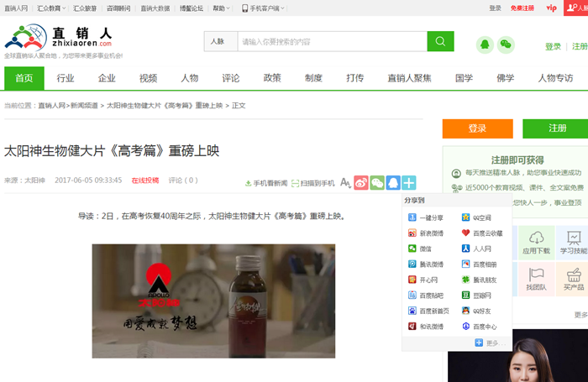The width and height of the screenshot is (588, 382).
Task: Share article via the green WeChat icon
Action: pyautogui.click(x=377, y=183)
